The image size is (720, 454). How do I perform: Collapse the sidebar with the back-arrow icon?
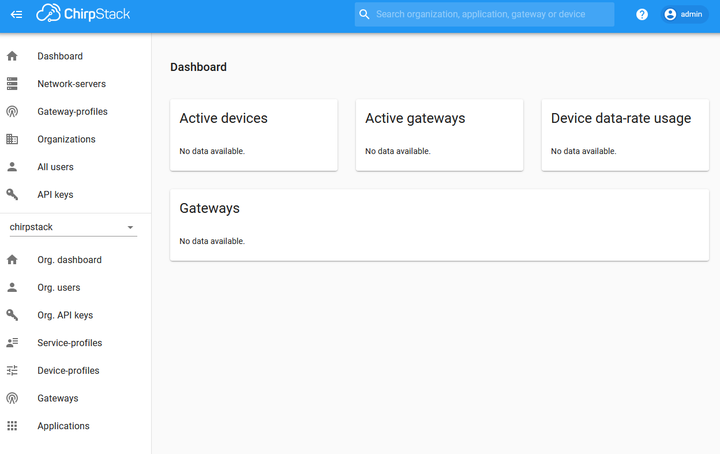tap(17, 15)
